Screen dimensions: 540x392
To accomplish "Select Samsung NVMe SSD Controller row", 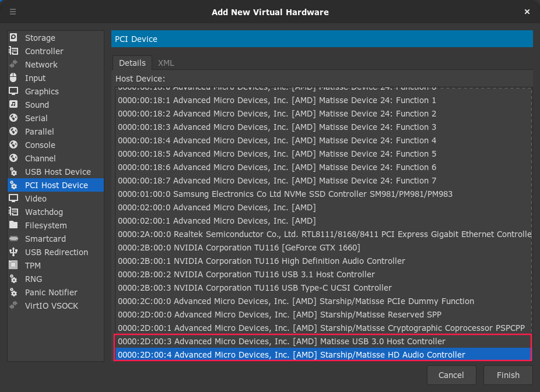I will 324,194.
